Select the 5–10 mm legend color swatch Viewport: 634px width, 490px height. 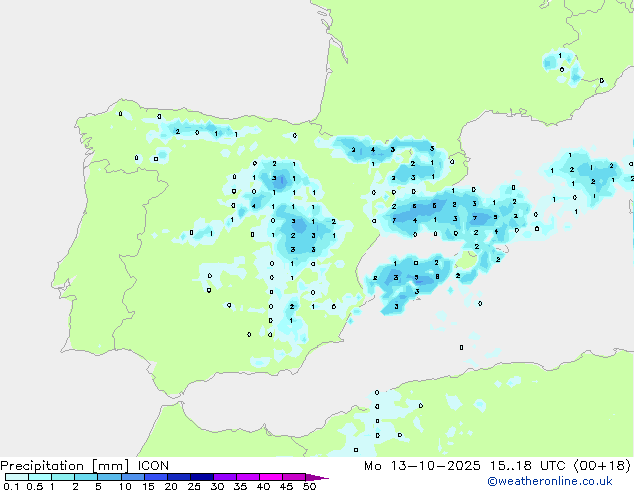(109, 477)
